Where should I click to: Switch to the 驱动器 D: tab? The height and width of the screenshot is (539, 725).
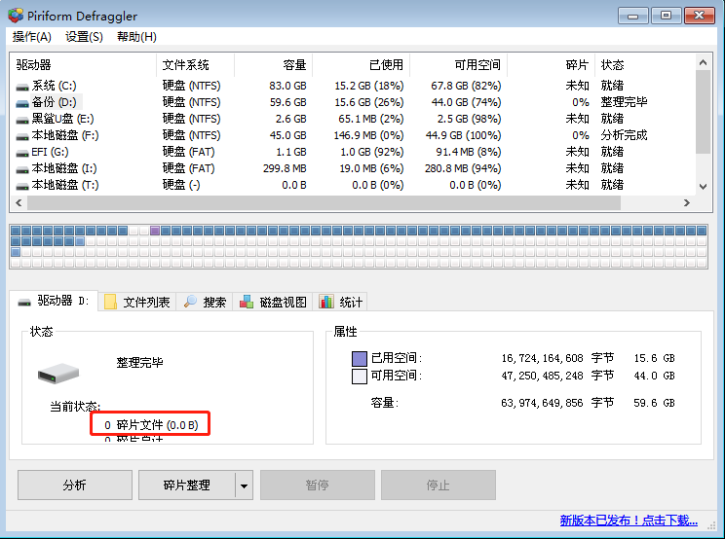[x=54, y=301]
